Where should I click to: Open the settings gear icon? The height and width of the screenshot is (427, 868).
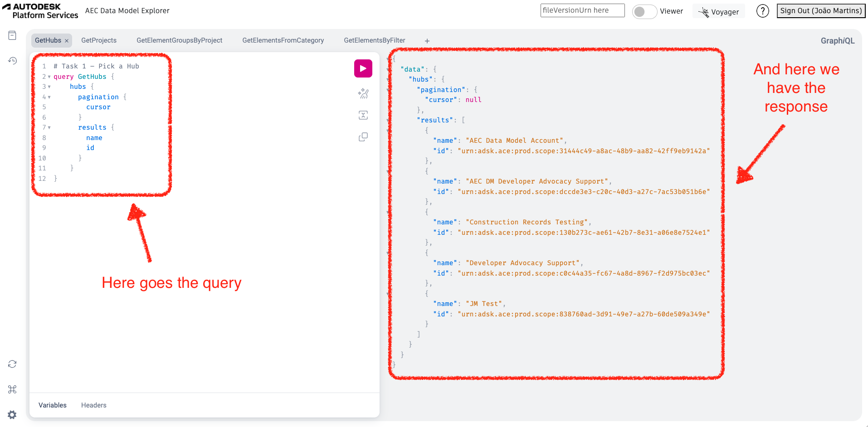pos(12,415)
